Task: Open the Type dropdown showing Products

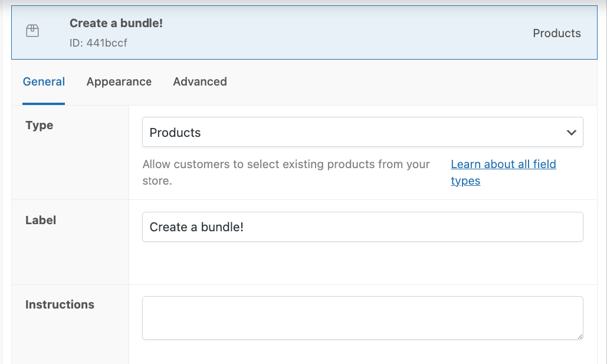Action: click(x=362, y=132)
